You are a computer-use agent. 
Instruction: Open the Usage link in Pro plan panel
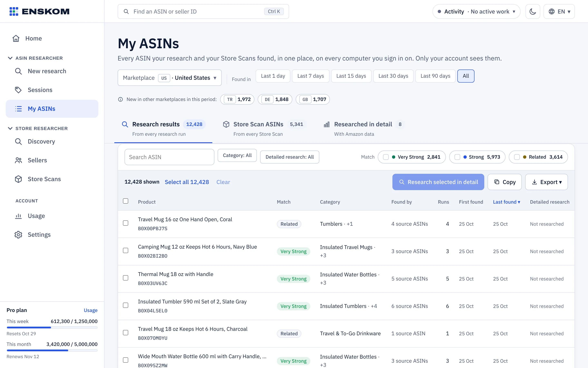coord(91,310)
